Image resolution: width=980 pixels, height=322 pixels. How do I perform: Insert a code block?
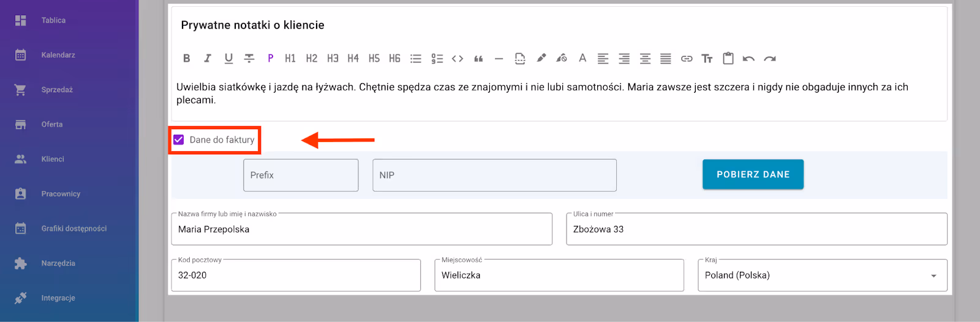tap(458, 59)
